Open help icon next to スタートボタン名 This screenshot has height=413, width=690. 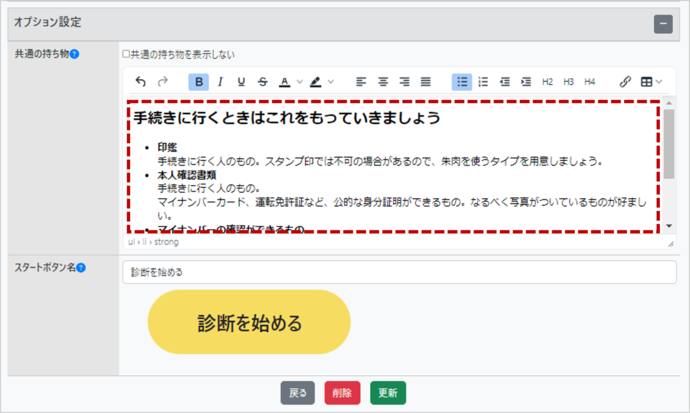pos(81,267)
